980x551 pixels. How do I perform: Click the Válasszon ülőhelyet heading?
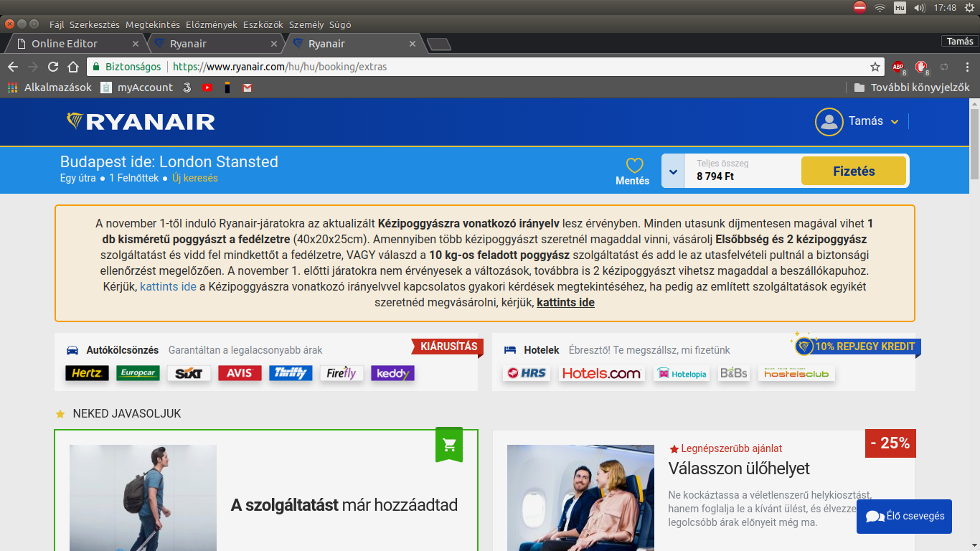(x=739, y=468)
